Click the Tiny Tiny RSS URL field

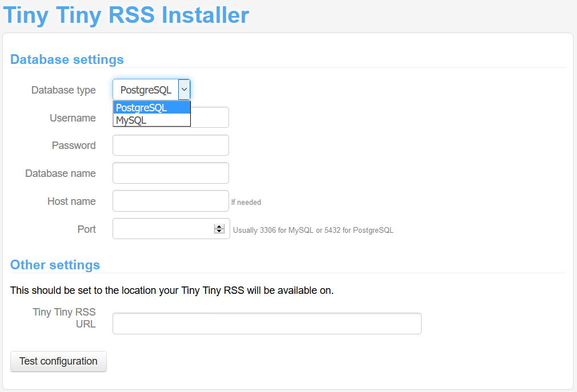tap(267, 324)
